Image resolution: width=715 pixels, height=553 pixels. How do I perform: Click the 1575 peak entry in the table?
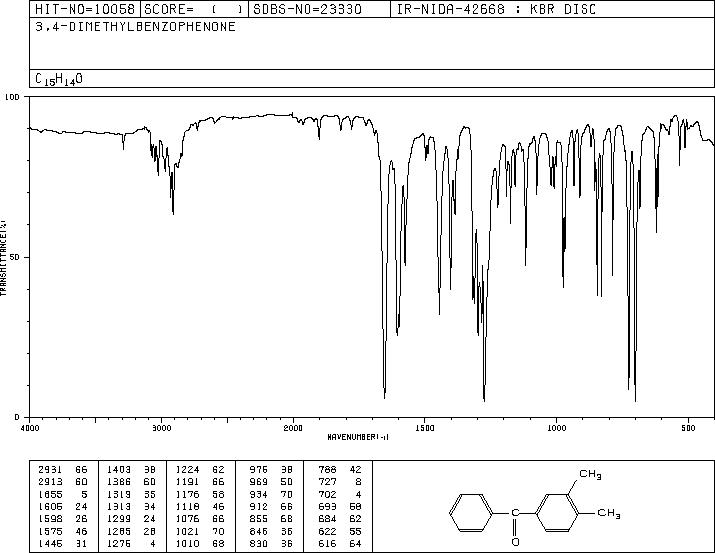63,531
